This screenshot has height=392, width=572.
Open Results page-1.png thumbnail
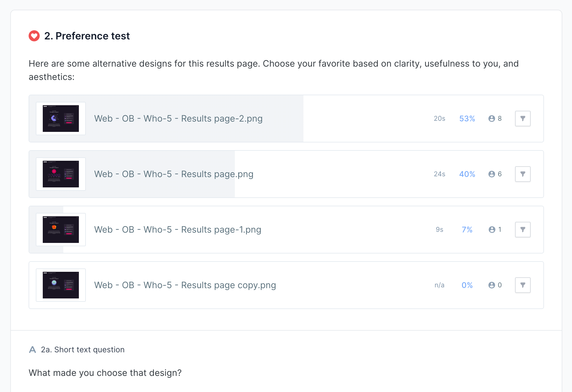61,230
